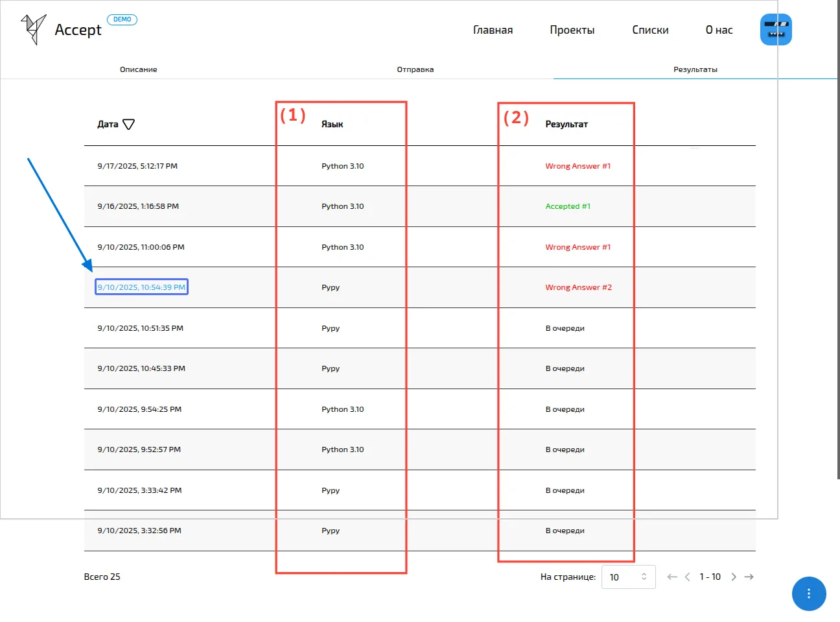Open submission dated 9/17/2025, 5:12:17 PM
The image size is (840, 622).
tap(137, 166)
